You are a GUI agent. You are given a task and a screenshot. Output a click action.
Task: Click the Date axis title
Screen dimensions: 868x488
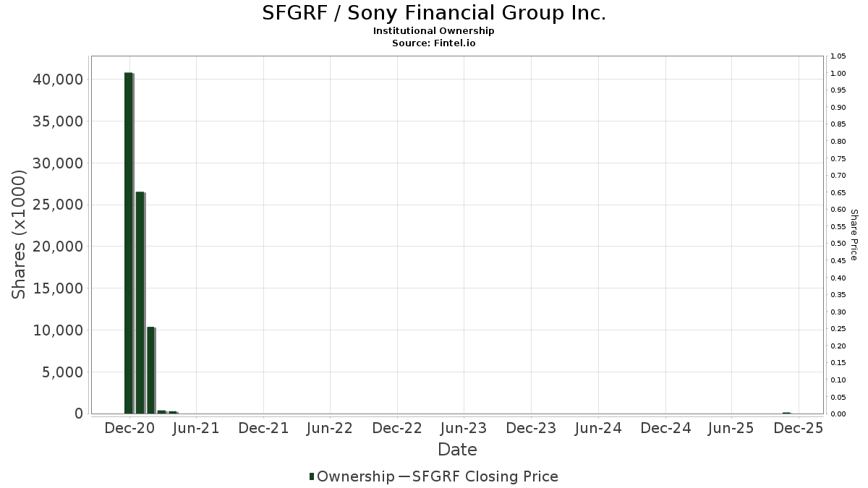coord(457,450)
